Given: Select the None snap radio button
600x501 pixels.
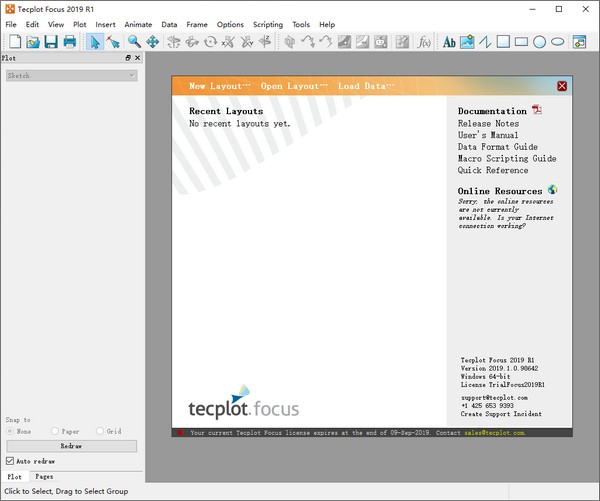Looking at the screenshot, I should 10,431.
